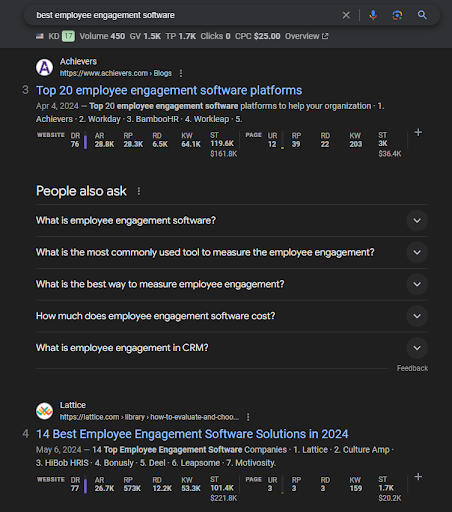Click the US flag country icon
Image resolution: width=452 pixels, height=512 pixels.
coord(40,36)
